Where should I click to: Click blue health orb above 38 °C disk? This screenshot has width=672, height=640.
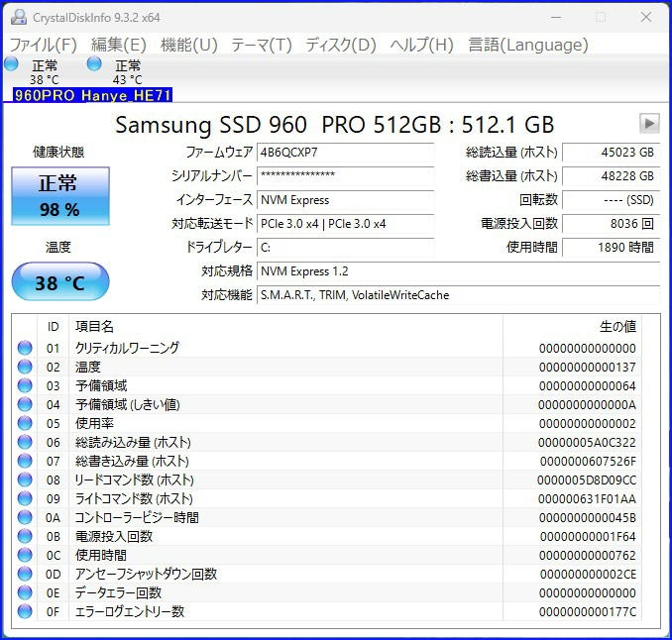click(11, 64)
